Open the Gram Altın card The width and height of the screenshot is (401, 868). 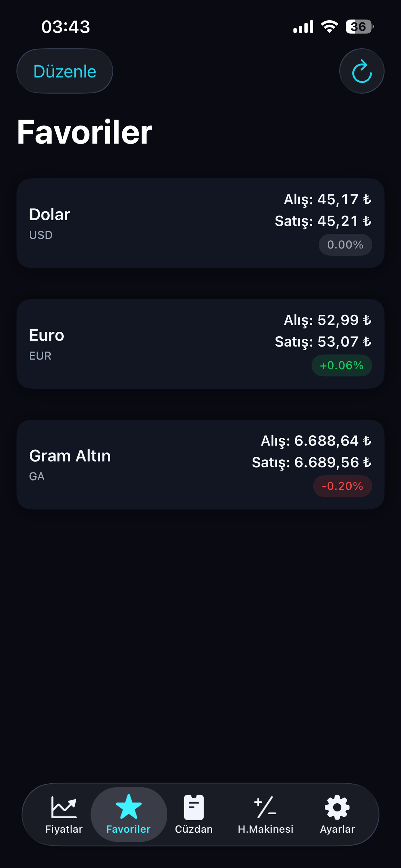click(x=200, y=464)
